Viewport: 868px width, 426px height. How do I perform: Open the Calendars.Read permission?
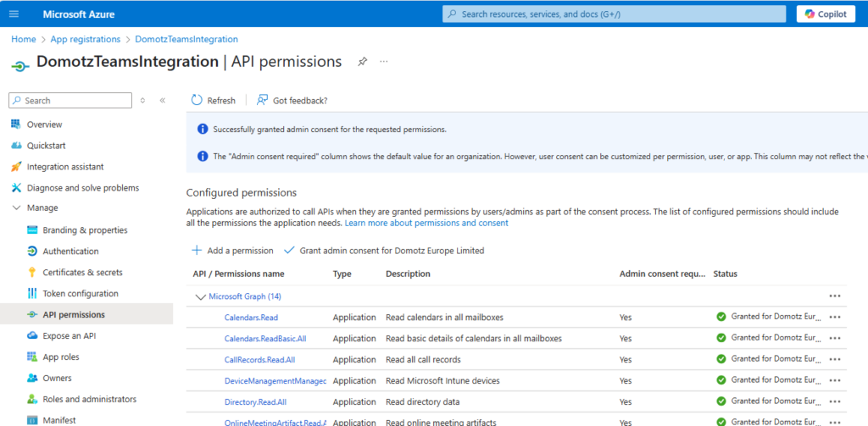click(x=251, y=318)
